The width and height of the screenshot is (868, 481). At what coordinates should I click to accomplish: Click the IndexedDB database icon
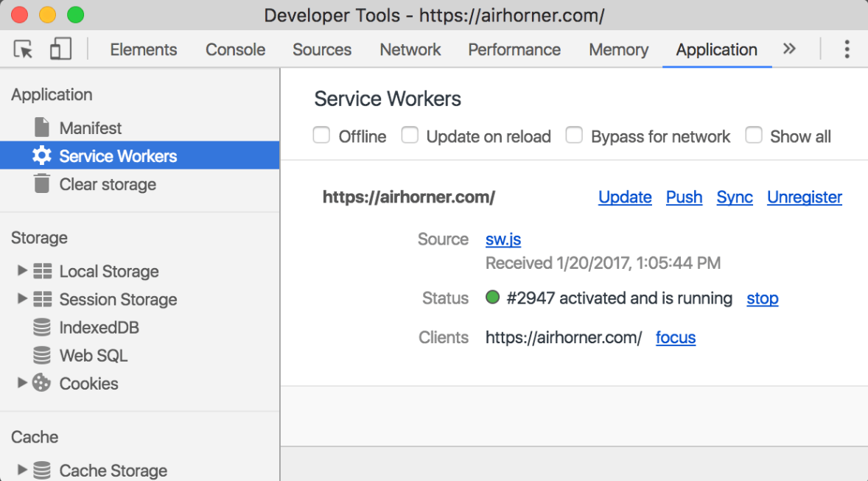coord(41,327)
